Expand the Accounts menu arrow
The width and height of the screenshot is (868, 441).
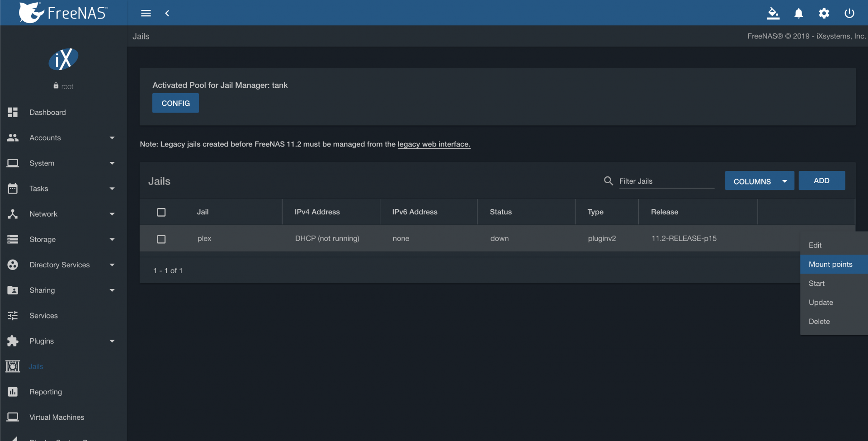point(112,138)
